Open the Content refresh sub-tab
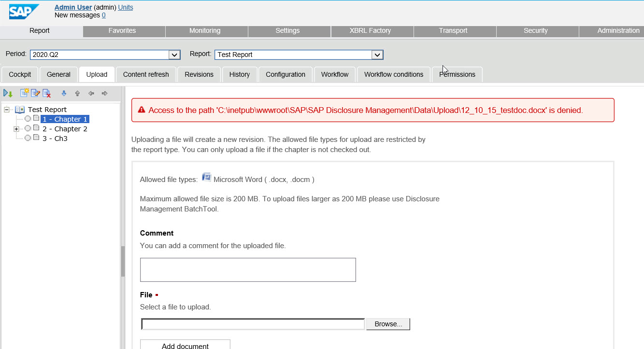 click(x=146, y=74)
